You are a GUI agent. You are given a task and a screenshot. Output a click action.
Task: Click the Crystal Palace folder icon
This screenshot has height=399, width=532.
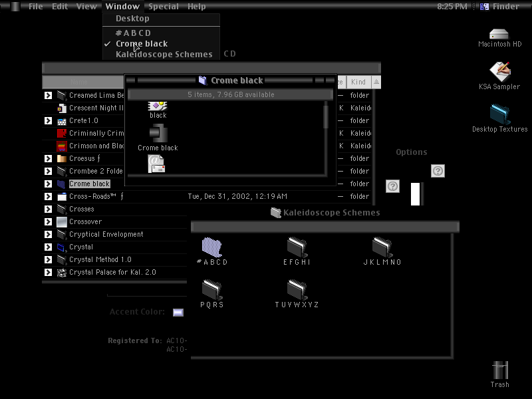62,273
